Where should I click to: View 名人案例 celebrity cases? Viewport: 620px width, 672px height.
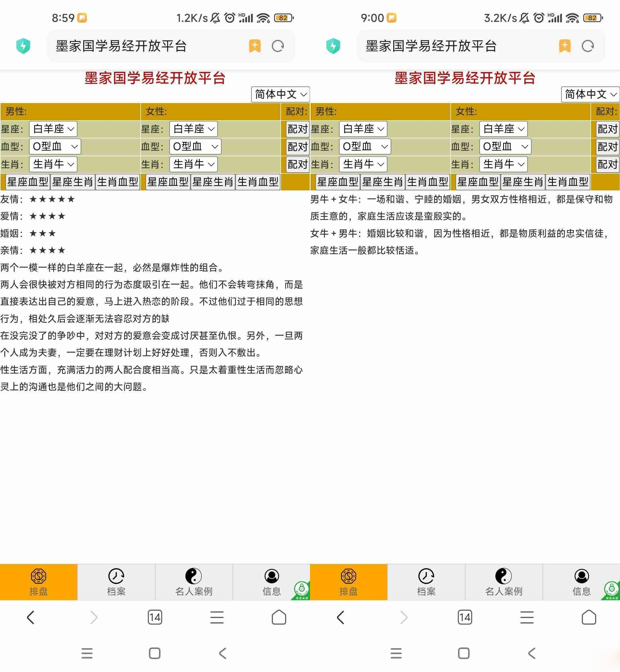(x=193, y=582)
